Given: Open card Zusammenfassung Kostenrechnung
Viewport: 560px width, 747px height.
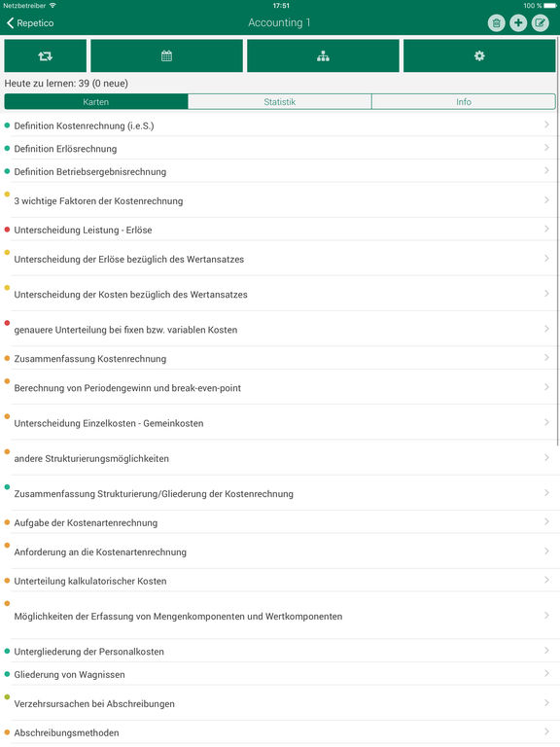Looking at the screenshot, I should click(x=280, y=358).
